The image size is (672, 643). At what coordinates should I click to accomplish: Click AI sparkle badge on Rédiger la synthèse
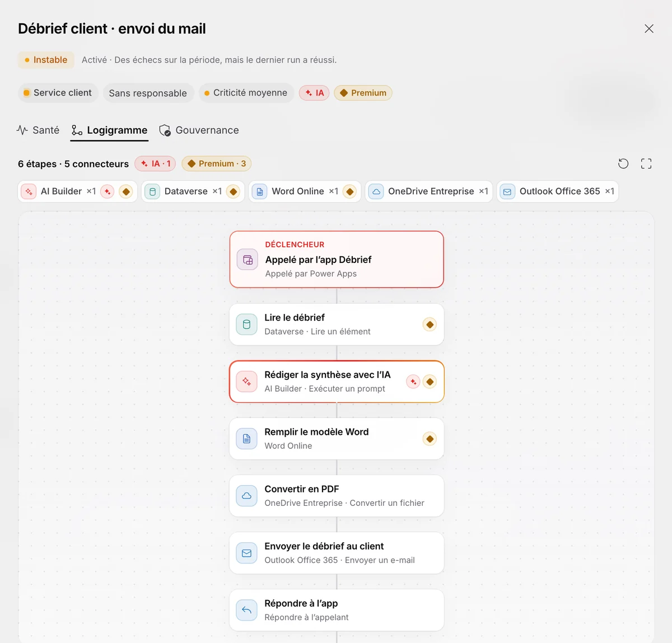pos(413,382)
